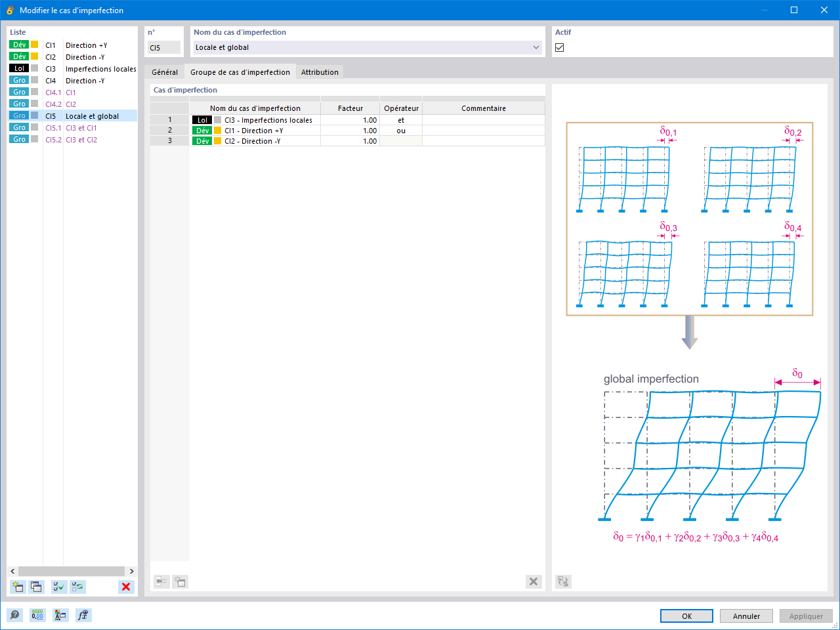Screen dimensions: 840x630
Task: Click the Dév badge of CI1 in list
Action: point(19,45)
